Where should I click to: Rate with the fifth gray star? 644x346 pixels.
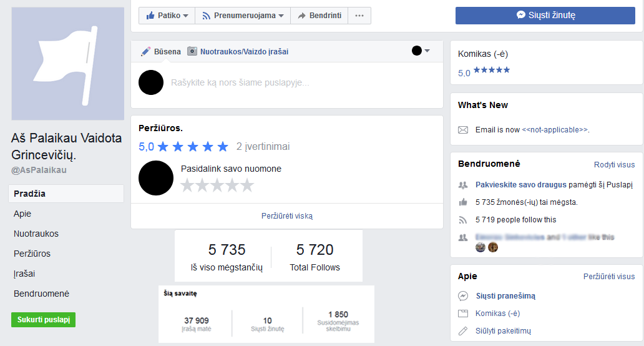tap(247, 185)
